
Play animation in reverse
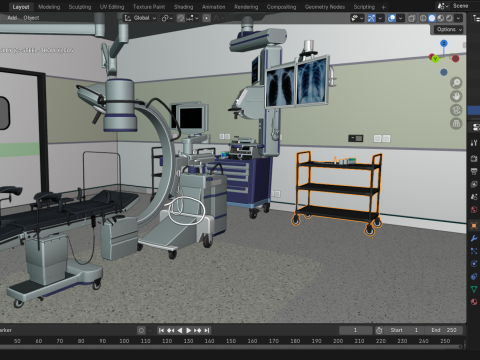180,330
